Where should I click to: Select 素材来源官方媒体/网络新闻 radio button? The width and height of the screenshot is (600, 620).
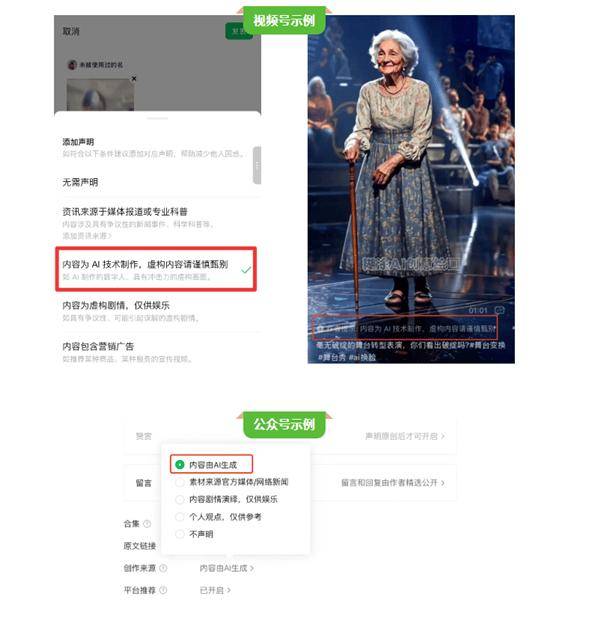pos(180,482)
